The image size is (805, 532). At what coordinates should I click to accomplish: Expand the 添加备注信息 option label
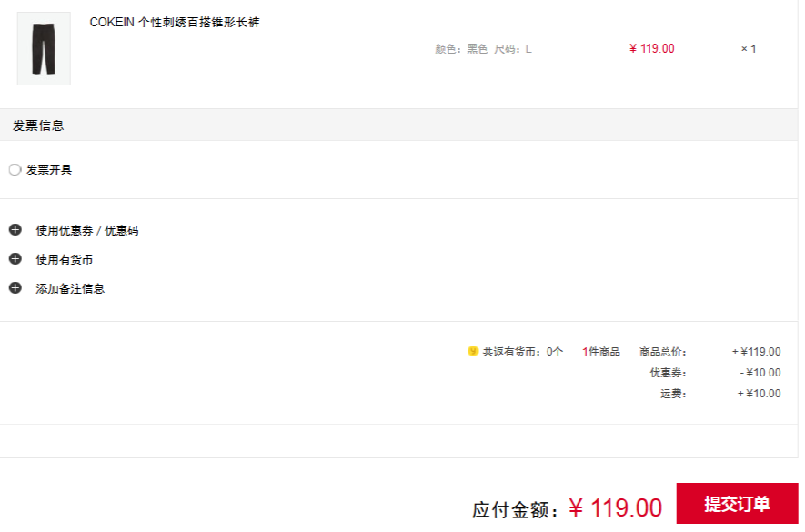click(70, 289)
